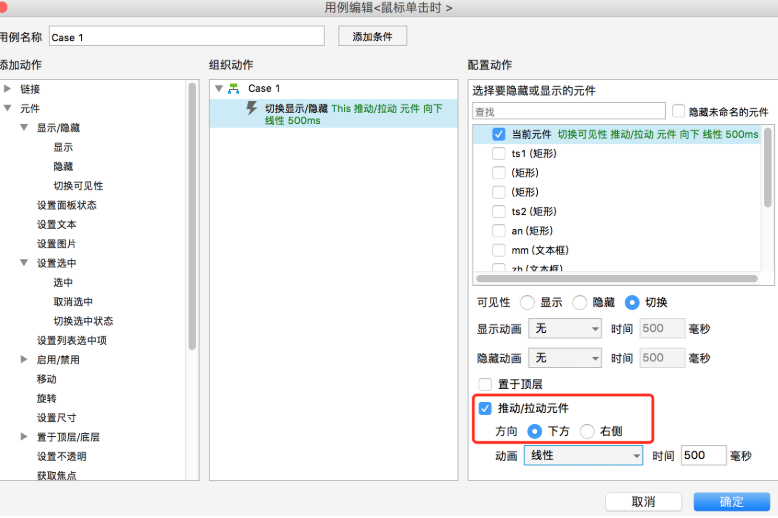Confirm with the 确定 button

[x=732, y=502]
